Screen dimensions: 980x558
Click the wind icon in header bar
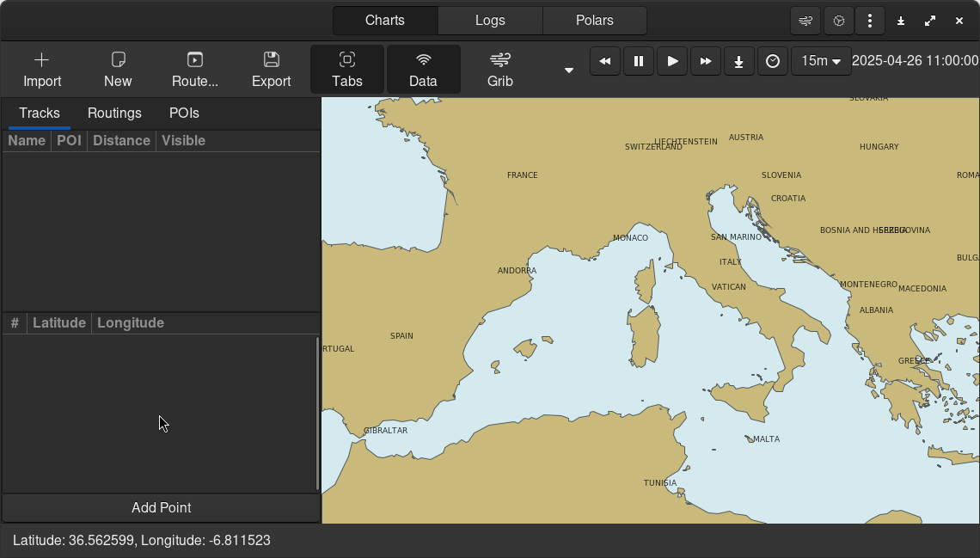[805, 21]
